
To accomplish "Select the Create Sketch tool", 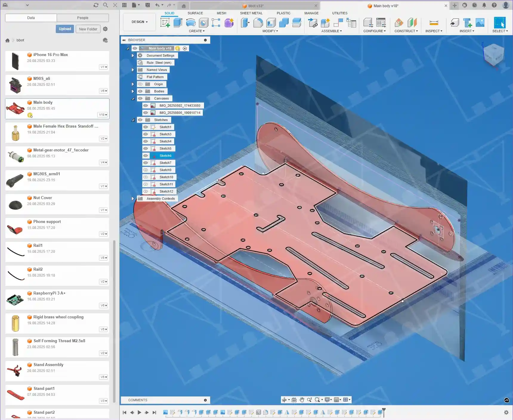I will click(165, 23).
